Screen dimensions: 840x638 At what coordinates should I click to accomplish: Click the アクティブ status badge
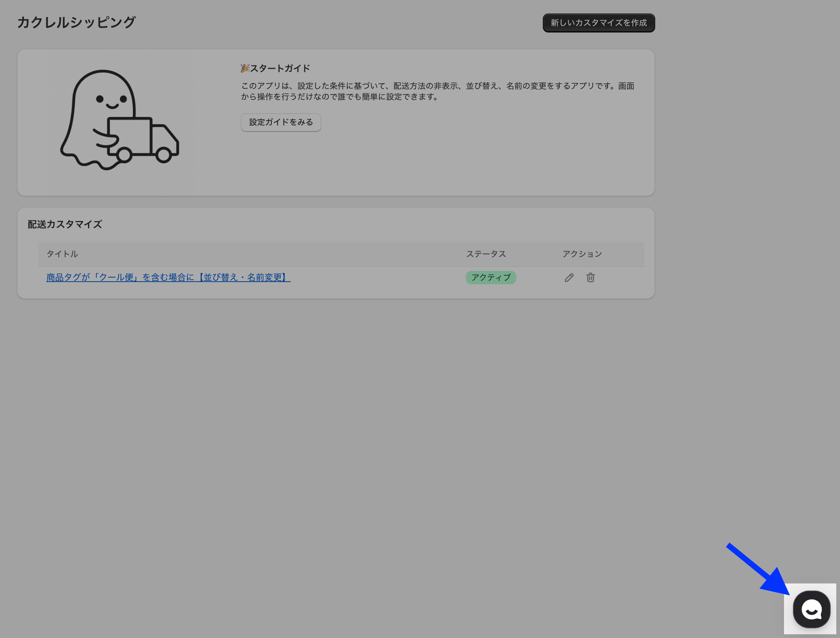[491, 278]
